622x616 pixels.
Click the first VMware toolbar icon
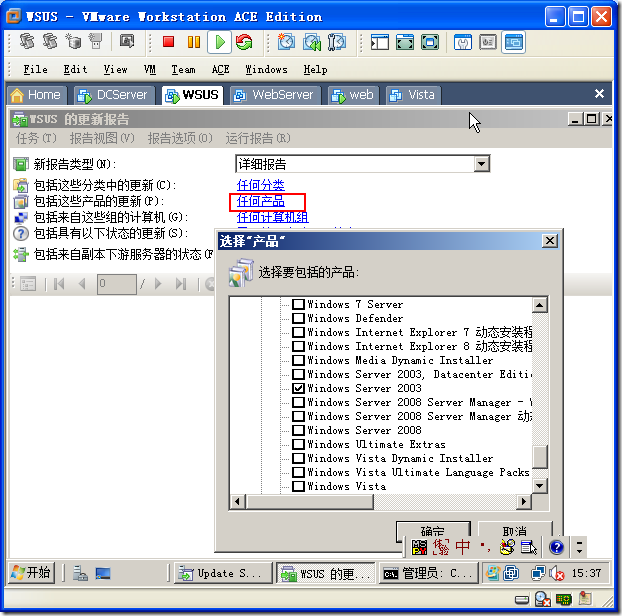[27, 41]
